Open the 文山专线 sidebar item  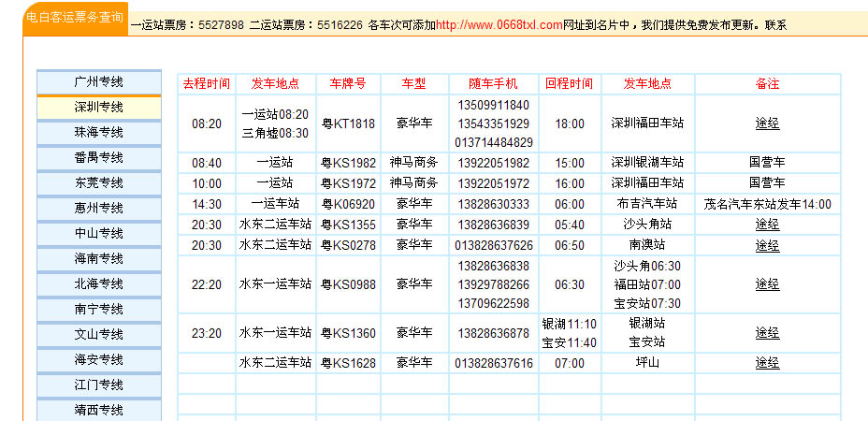pos(99,335)
